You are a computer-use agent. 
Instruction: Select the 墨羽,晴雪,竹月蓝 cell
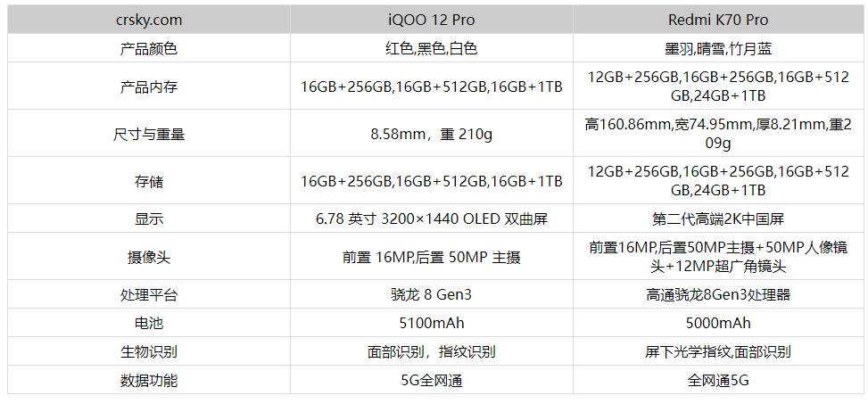point(718,48)
